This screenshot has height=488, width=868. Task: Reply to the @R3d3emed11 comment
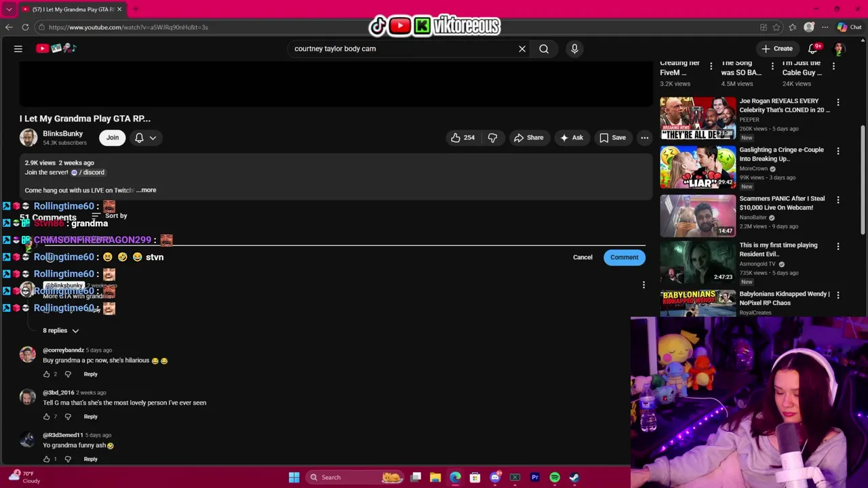[x=90, y=459]
